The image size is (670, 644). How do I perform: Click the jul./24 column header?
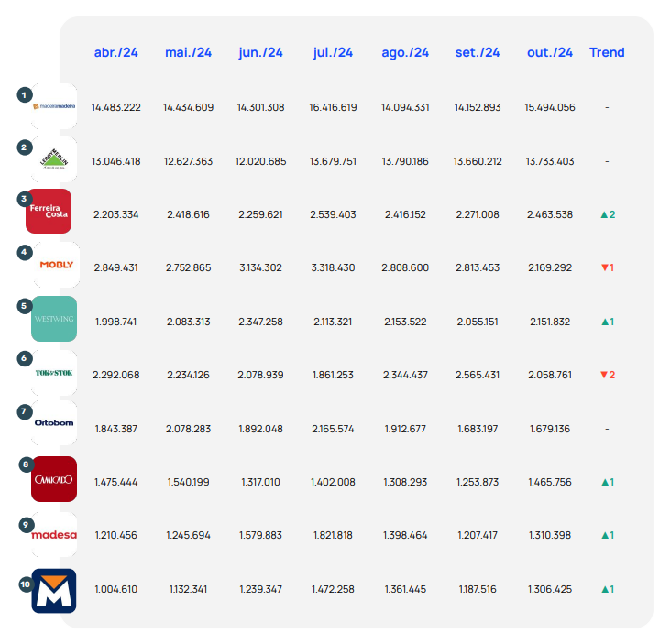coord(333,52)
